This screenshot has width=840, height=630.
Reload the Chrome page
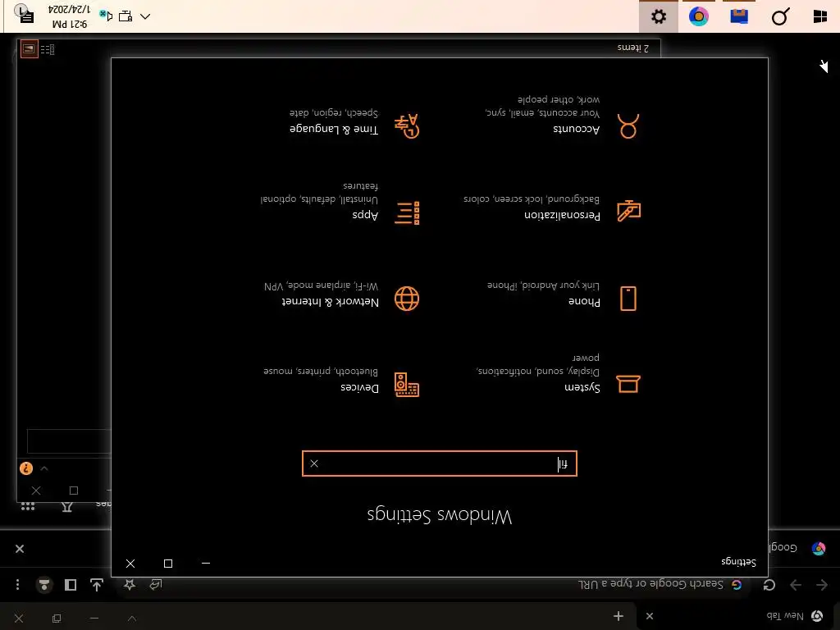(x=769, y=584)
